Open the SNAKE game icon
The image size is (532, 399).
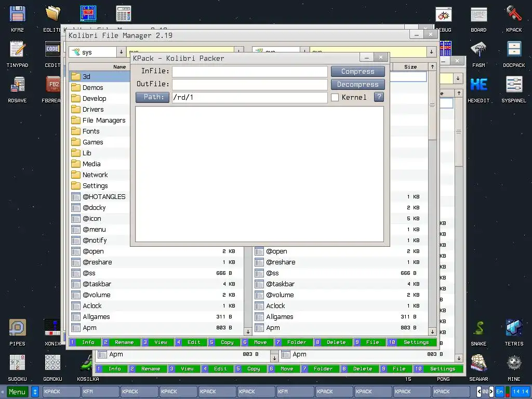(478, 332)
